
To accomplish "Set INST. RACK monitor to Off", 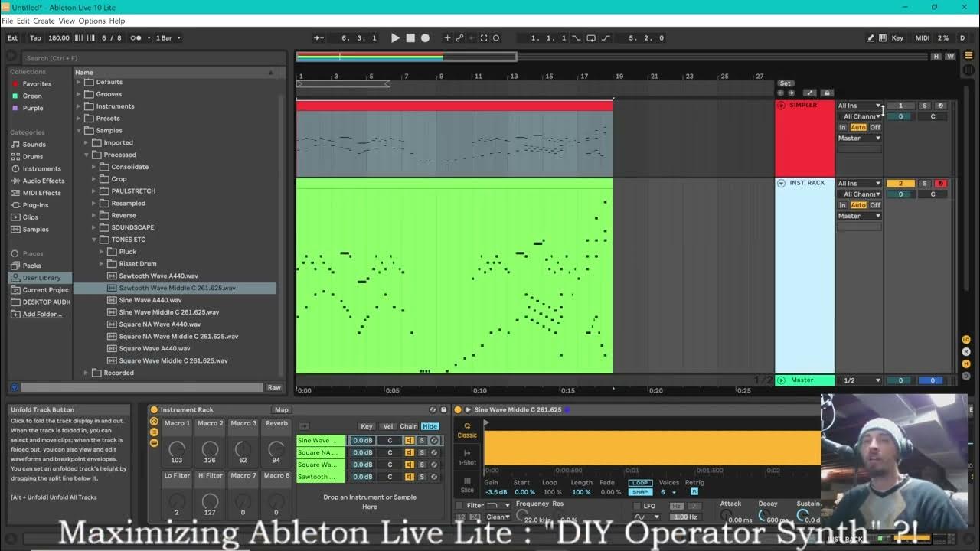I will click(875, 205).
